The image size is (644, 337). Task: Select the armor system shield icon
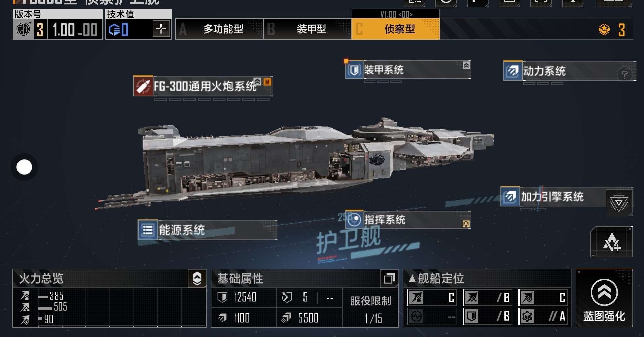354,70
